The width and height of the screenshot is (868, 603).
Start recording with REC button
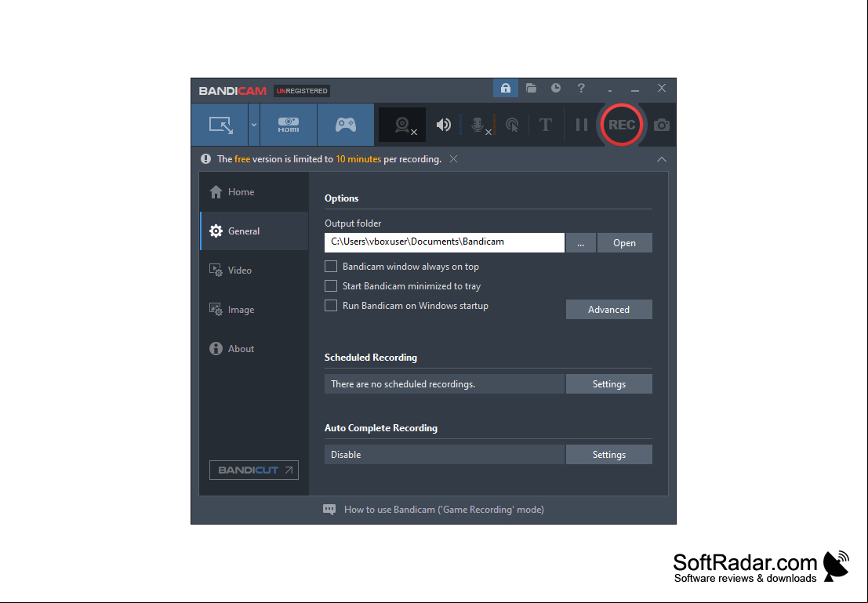[621, 125]
